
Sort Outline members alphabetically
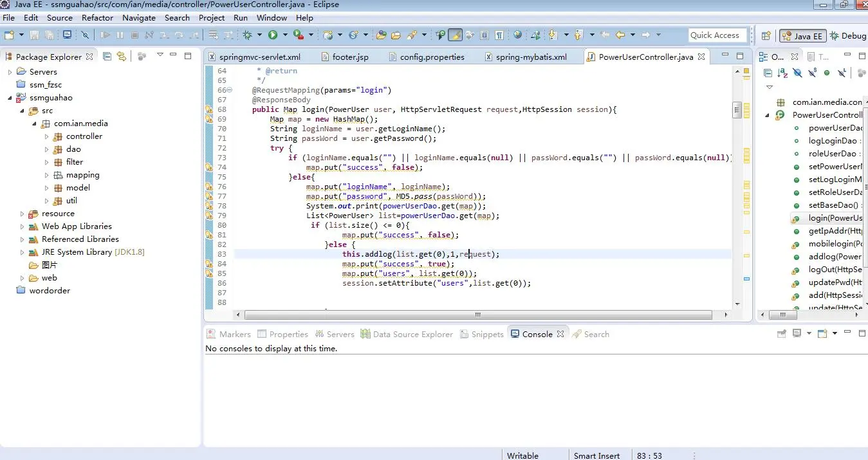click(x=781, y=73)
